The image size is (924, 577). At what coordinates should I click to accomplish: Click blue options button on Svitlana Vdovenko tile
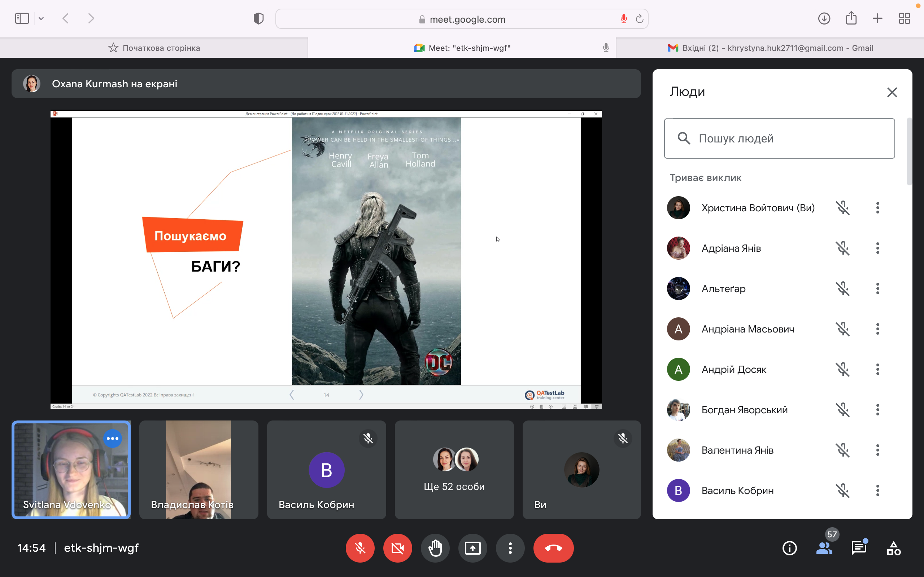click(113, 439)
